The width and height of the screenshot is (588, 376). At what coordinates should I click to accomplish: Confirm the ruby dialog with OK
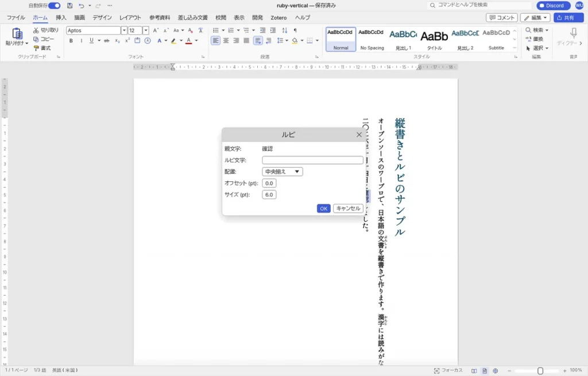tap(323, 208)
